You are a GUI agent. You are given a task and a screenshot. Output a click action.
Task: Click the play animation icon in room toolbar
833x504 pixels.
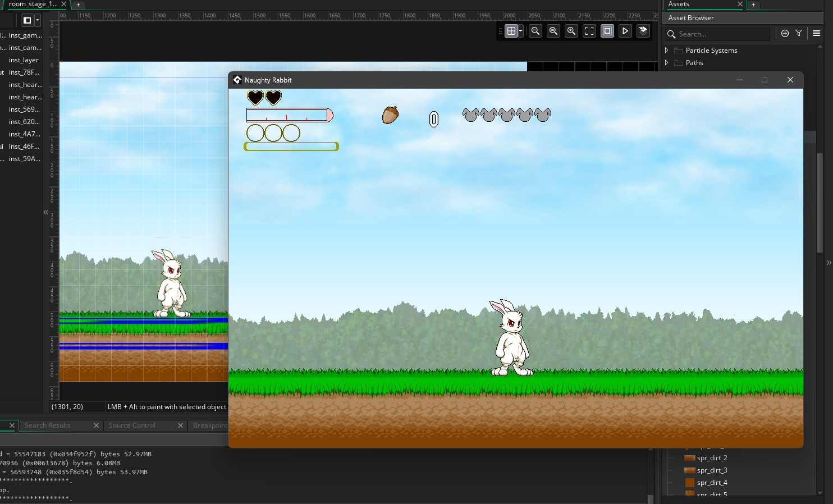(625, 31)
